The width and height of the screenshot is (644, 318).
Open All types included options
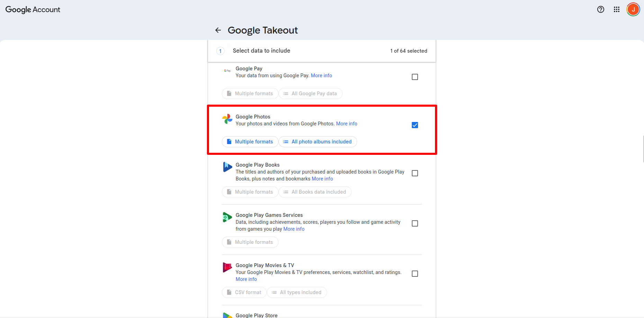(x=297, y=292)
